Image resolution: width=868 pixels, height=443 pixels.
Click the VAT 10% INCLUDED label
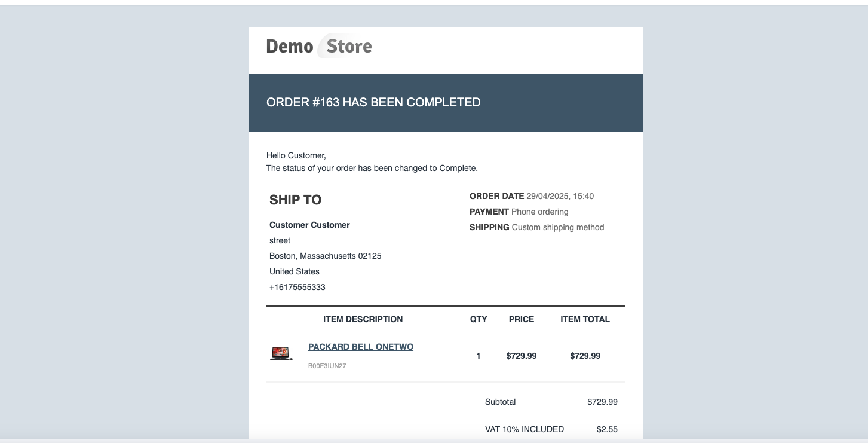click(525, 429)
